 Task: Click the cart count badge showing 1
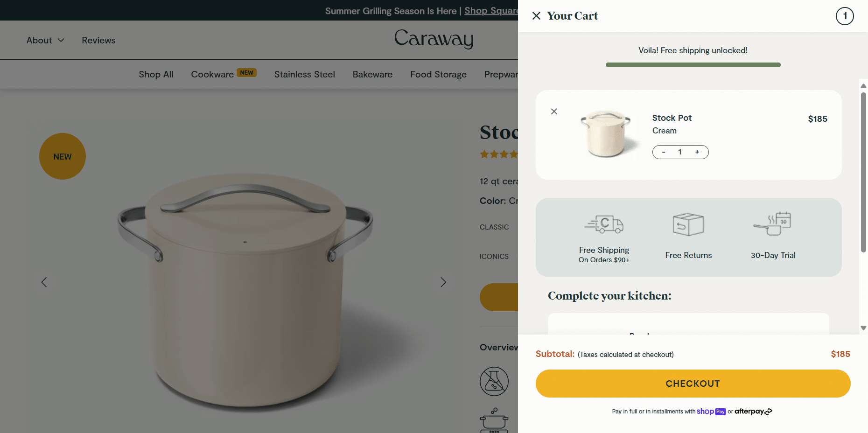[x=845, y=16]
